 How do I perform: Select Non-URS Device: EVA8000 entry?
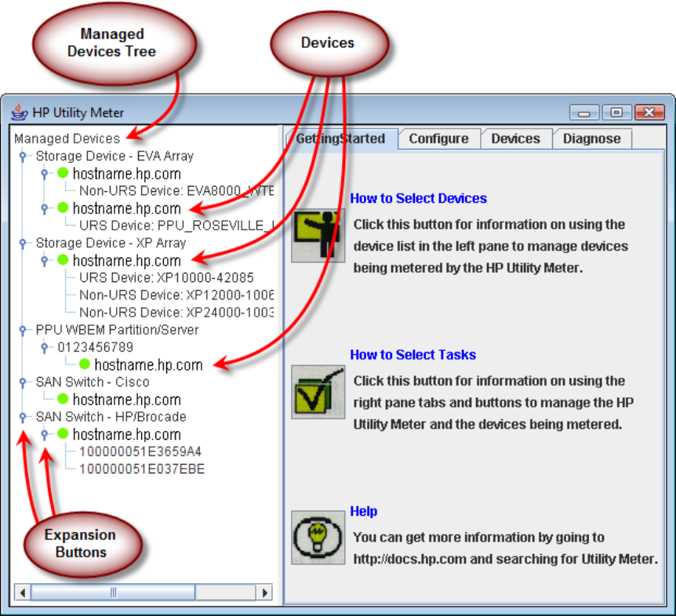pyautogui.click(x=176, y=190)
